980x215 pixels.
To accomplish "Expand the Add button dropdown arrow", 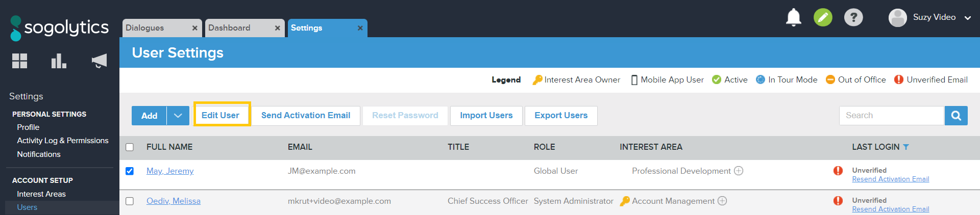I will click(x=178, y=116).
